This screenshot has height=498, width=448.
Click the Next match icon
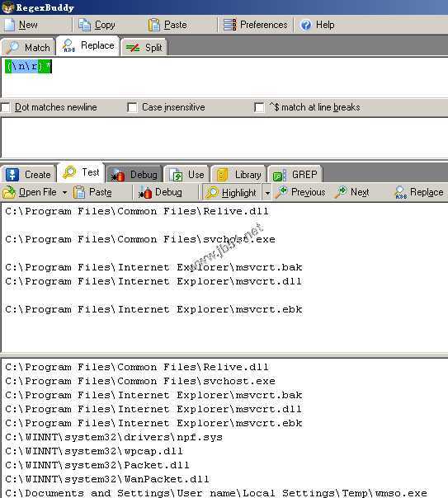(x=342, y=192)
